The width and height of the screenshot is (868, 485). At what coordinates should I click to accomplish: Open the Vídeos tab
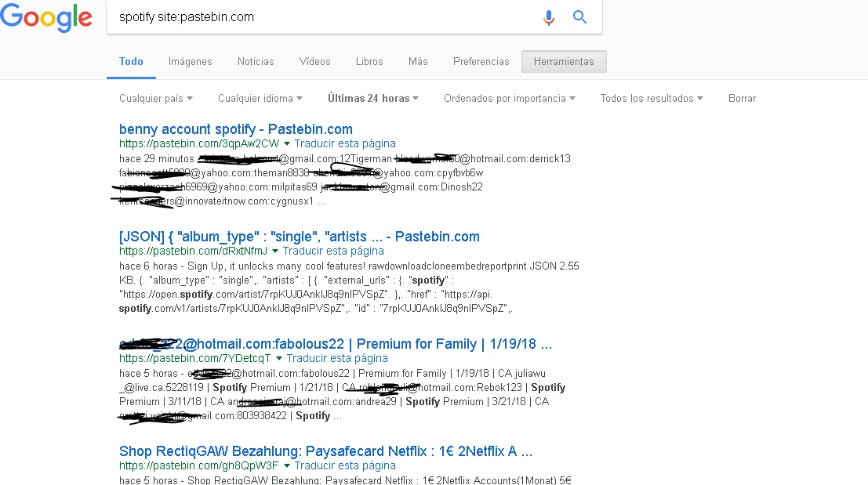pos(315,61)
